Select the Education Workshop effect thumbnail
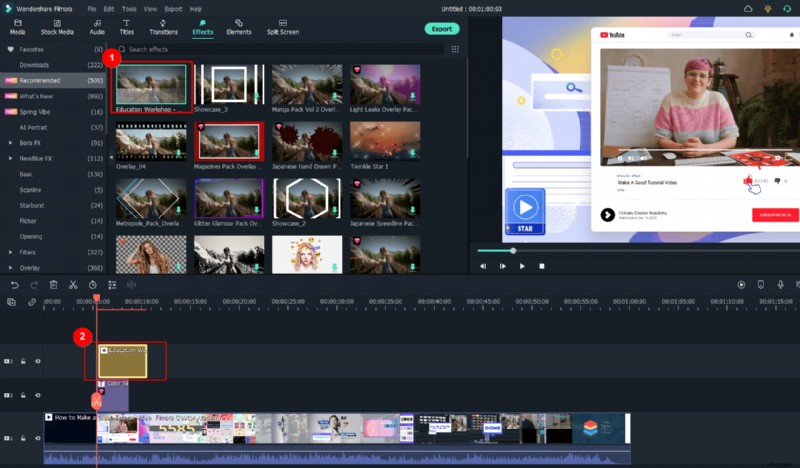The image size is (800, 468). tap(151, 86)
